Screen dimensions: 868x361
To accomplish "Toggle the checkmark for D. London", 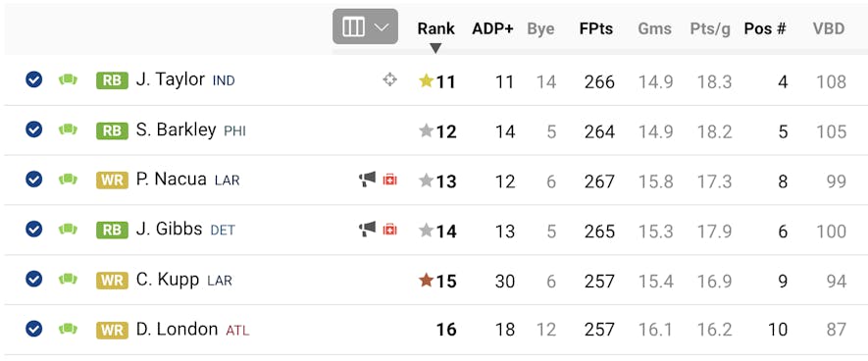I will point(33,329).
